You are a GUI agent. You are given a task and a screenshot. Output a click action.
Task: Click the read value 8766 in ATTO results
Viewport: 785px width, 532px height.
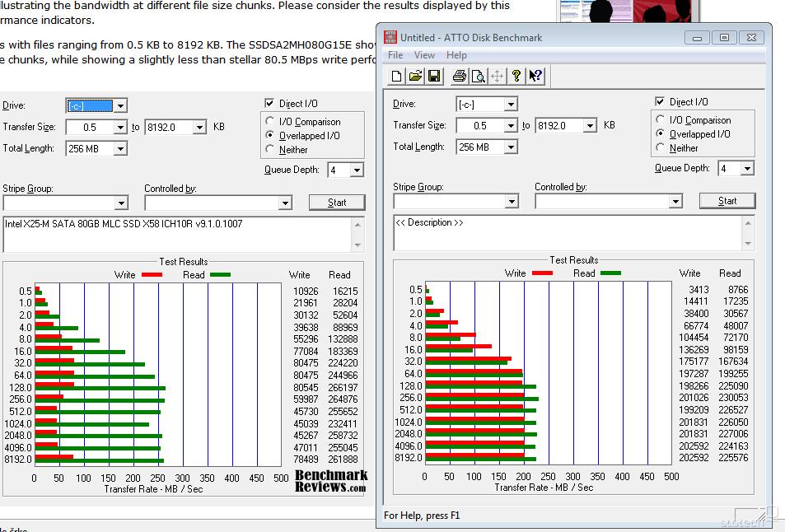tap(738, 289)
